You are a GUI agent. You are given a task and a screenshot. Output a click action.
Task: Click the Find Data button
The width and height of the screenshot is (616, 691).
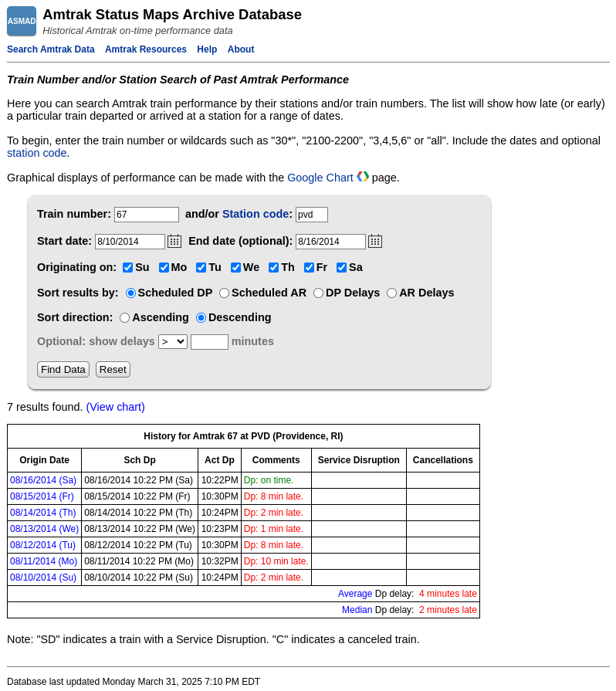[63, 369]
